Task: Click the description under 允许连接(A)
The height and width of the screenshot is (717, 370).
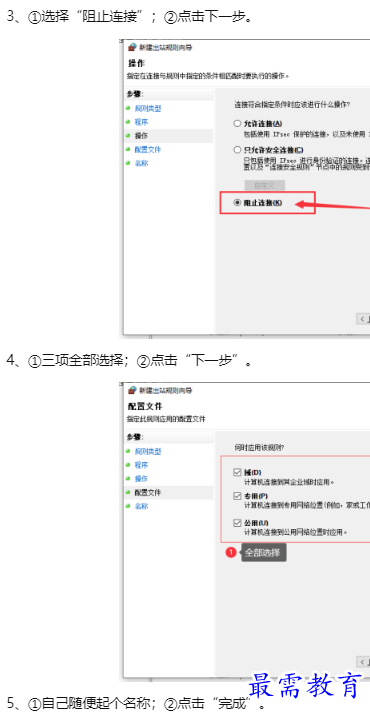Action: coord(307,134)
